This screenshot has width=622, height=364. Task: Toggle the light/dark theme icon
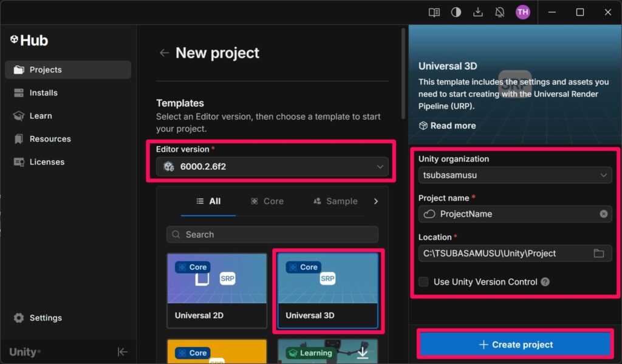tap(456, 12)
